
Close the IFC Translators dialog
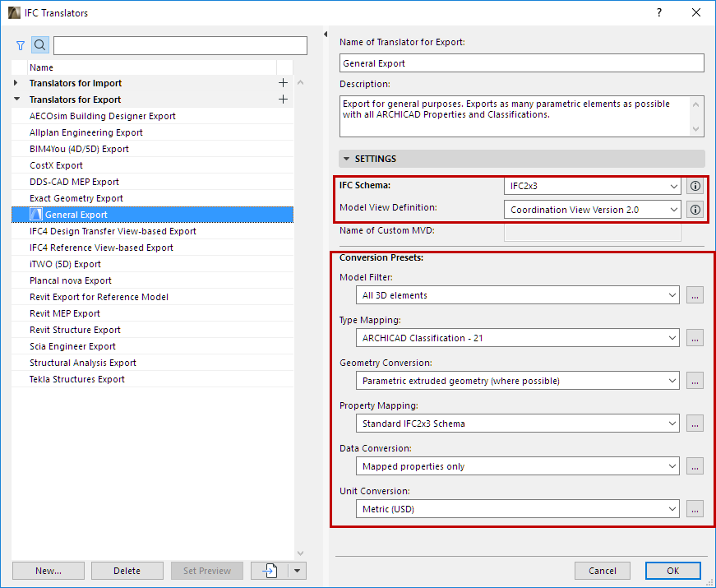point(696,13)
